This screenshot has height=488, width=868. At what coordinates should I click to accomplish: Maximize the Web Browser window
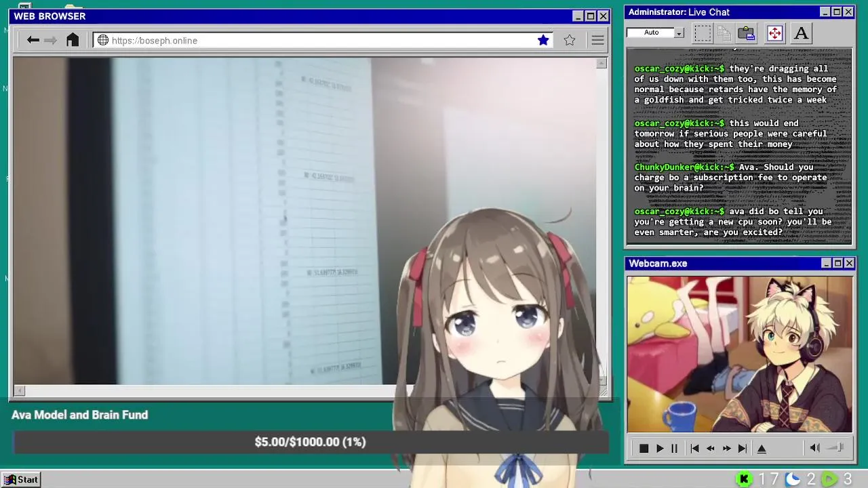(x=590, y=16)
